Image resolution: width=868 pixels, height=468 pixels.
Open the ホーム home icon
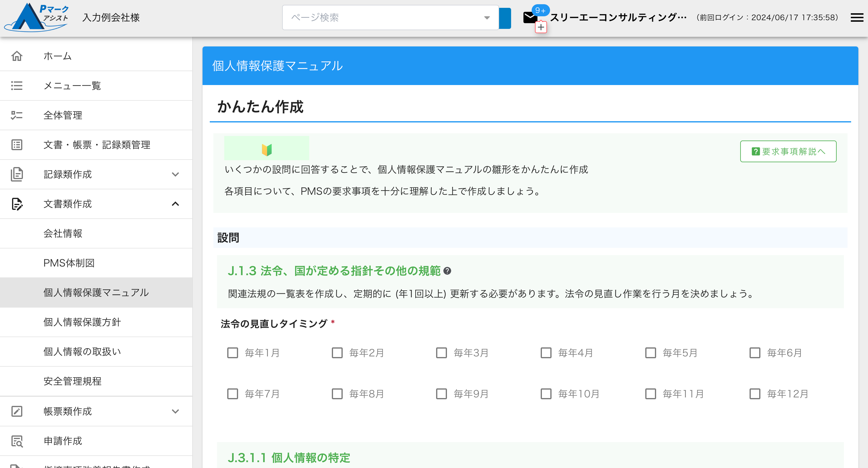tap(17, 56)
